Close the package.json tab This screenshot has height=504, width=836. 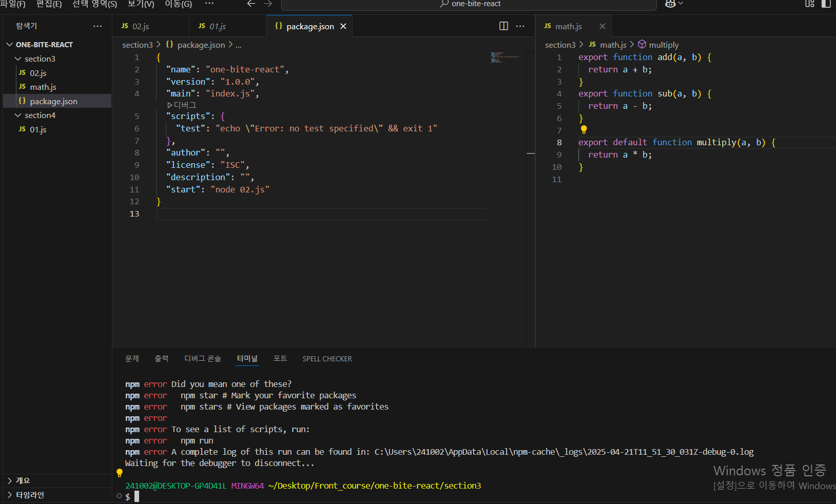[x=343, y=26]
